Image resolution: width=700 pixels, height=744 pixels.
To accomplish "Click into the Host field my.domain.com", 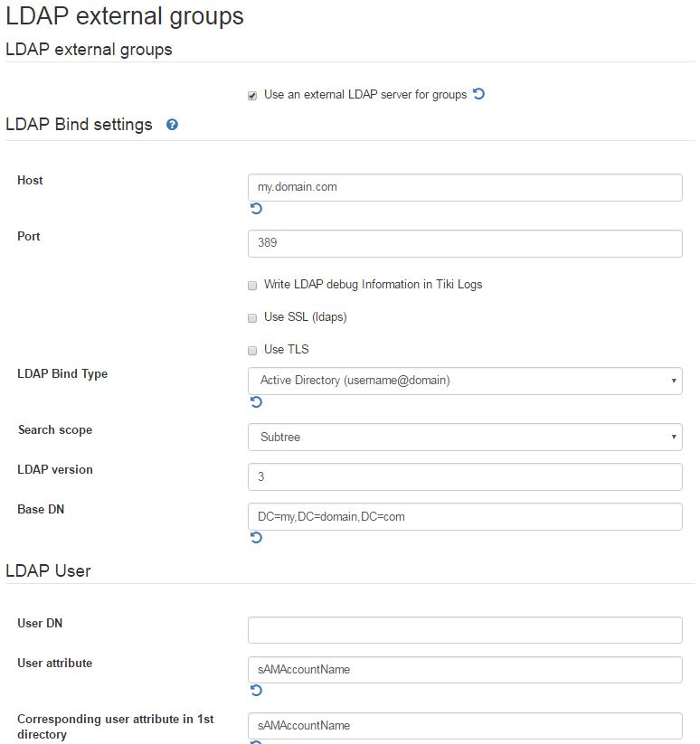I will pyautogui.click(x=465, y=187).
